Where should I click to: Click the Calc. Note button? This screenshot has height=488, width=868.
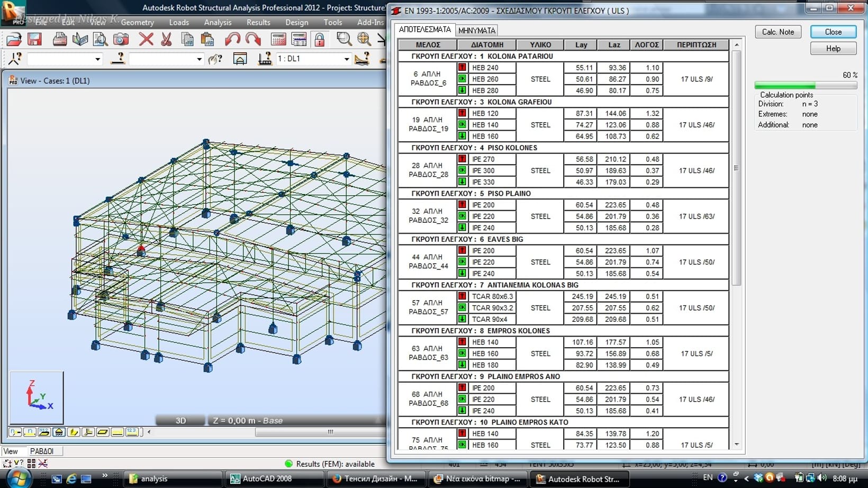click(x=777, y=32)
